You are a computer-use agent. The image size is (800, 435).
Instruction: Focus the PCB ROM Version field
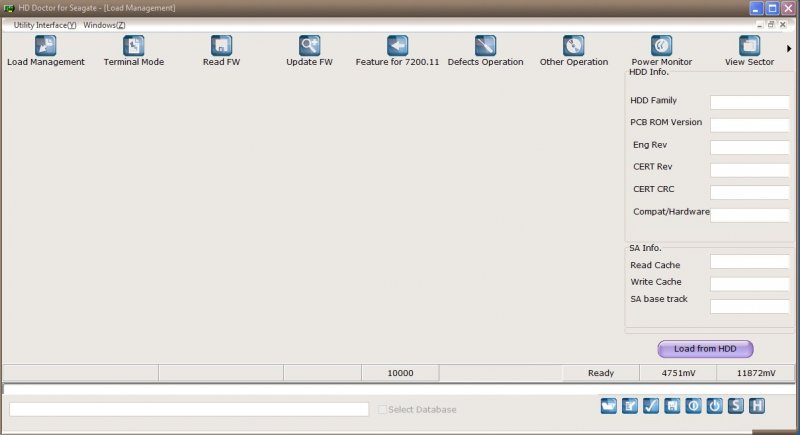(749, 124)
